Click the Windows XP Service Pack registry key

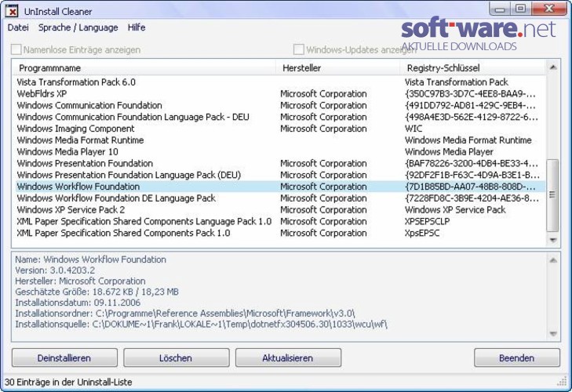tap(455, 210)
